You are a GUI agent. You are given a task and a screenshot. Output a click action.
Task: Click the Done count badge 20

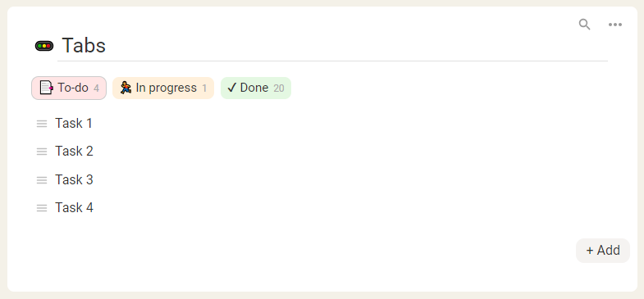click(279, 88)
